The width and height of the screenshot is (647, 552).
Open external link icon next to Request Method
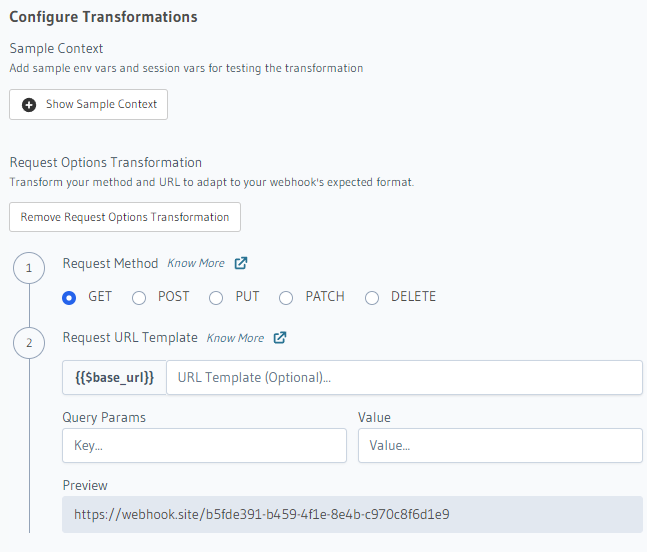pos(241,263)
